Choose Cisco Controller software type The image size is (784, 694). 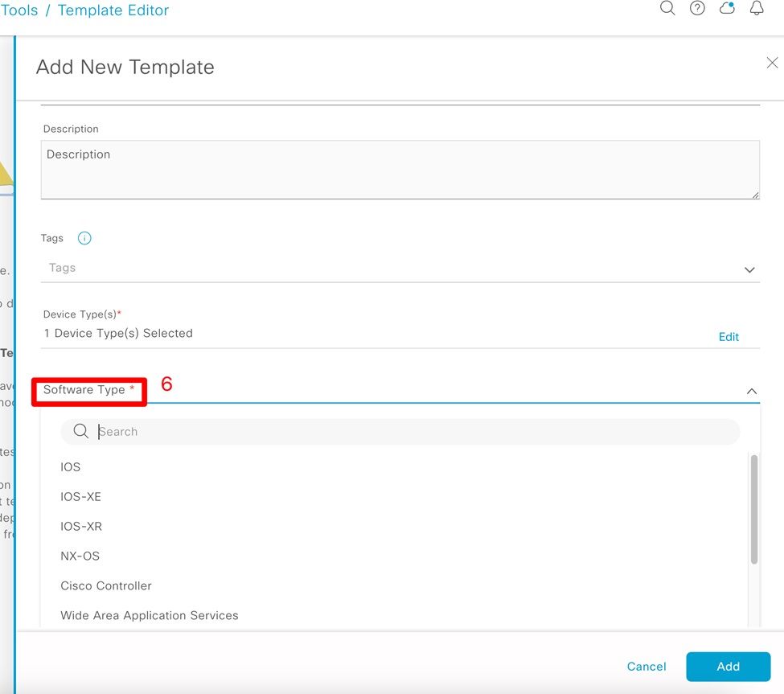click(106, 585)
